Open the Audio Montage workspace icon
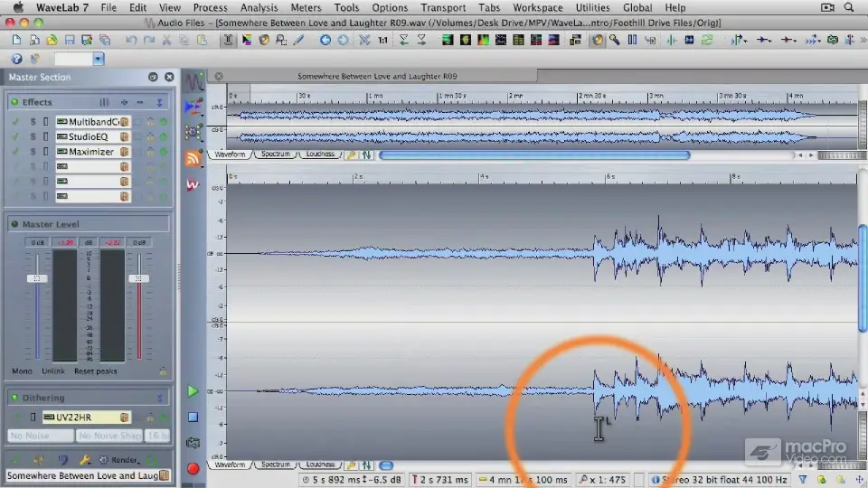Image resolution: width=868 pixels, height=488 pixels. tap(193, 107)
